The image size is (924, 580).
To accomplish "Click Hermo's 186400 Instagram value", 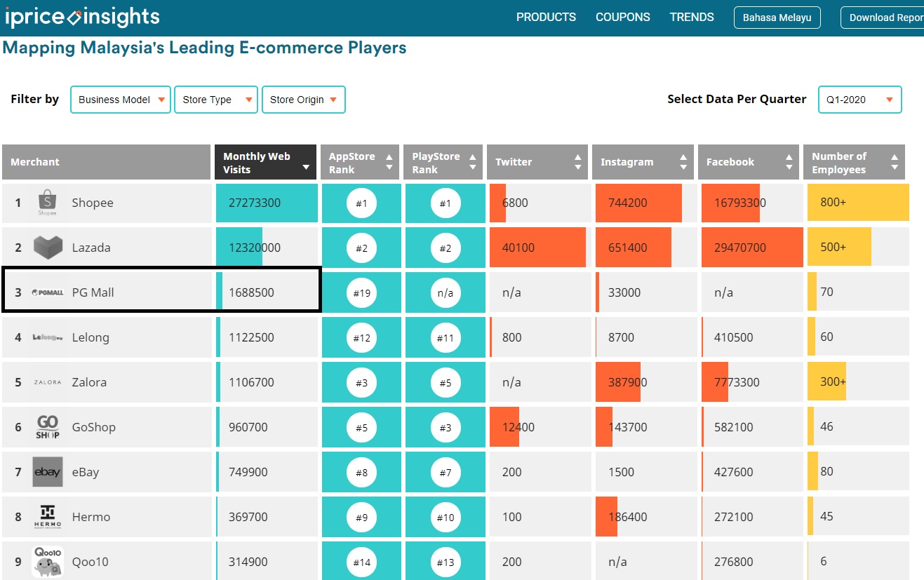I will point(628,517).
